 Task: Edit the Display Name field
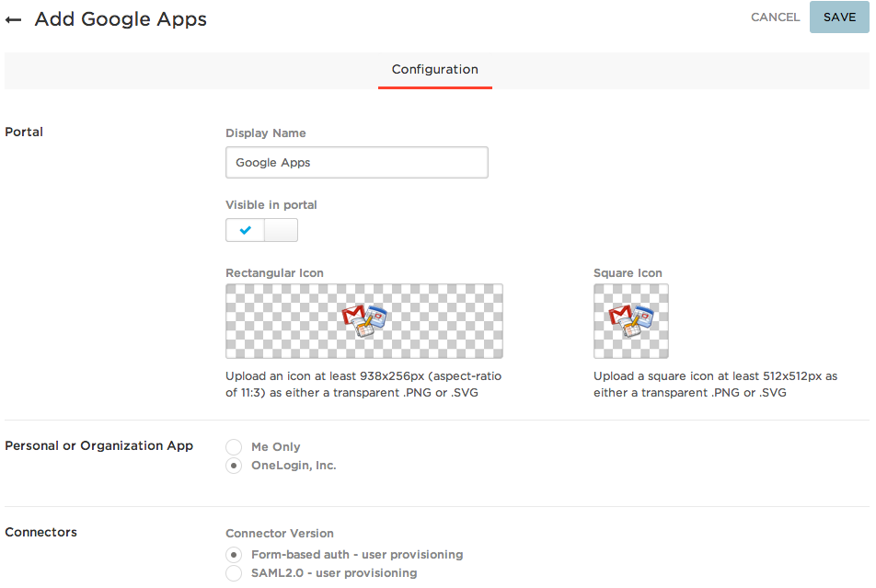click(x=356, y=163)
